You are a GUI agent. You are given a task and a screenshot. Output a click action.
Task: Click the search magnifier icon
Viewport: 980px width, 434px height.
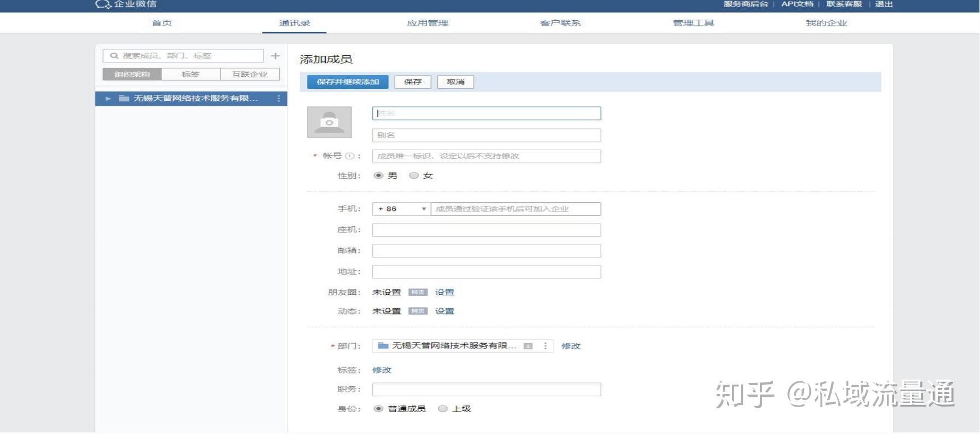(x=114, y=56)
